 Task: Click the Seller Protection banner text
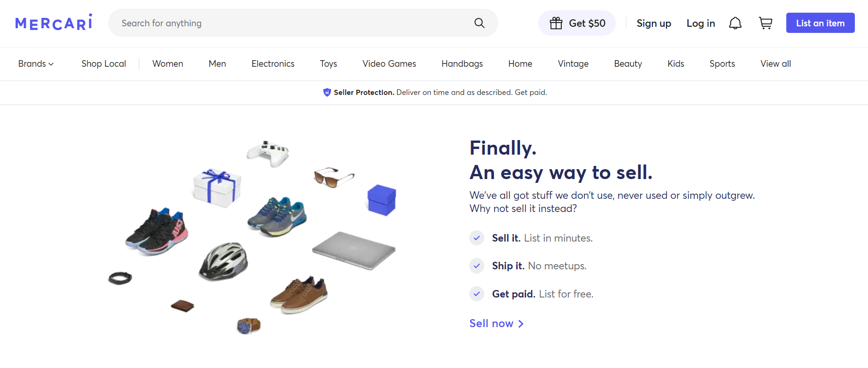(440, 93)
